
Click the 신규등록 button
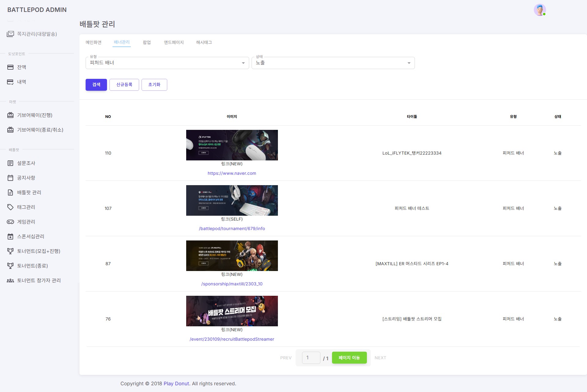[124, 85]
